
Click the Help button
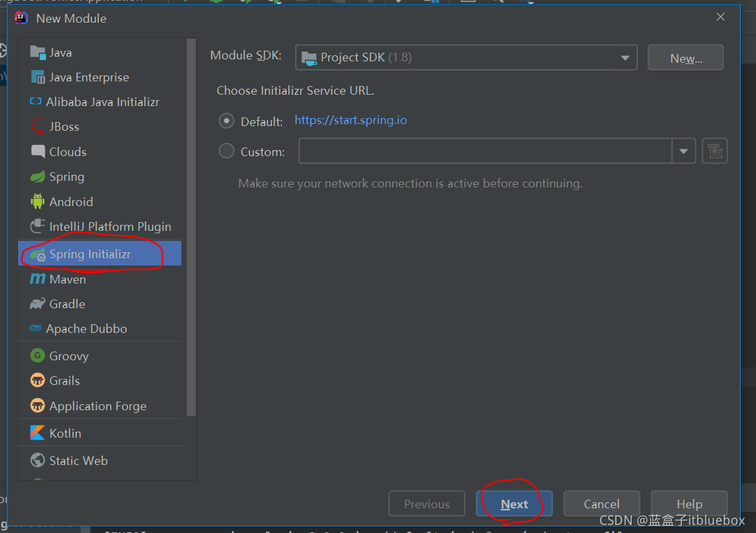point(689,504)
